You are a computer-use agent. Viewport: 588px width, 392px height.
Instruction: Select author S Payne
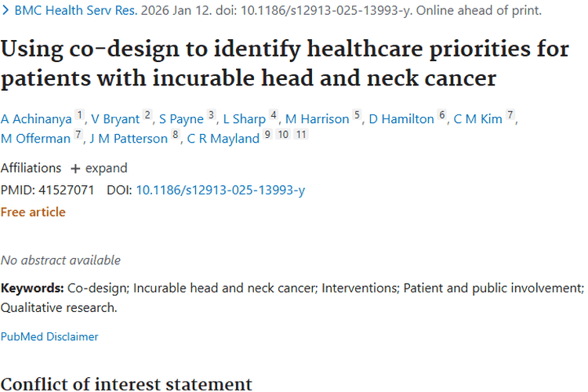tap(181, 119)
